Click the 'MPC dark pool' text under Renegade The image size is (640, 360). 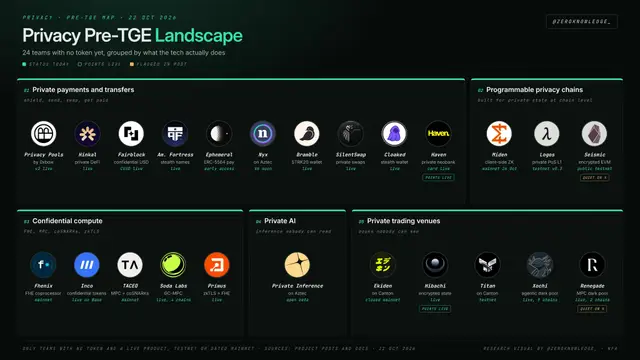(592, 293)
